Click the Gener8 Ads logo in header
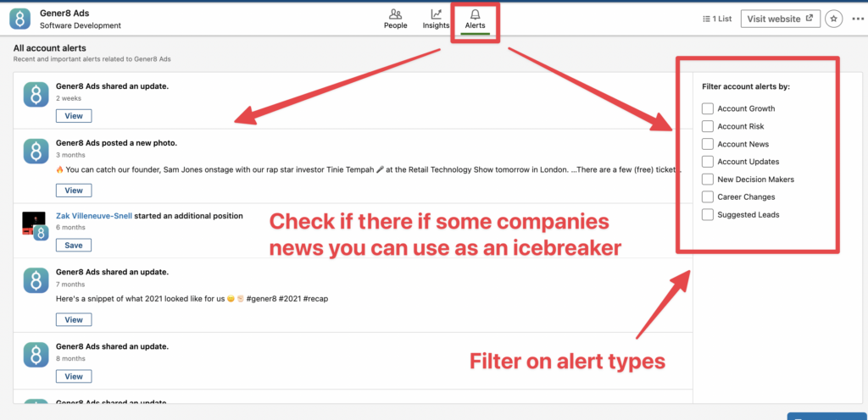The width and height of the screenshot is (868, 420). point(20,19)
